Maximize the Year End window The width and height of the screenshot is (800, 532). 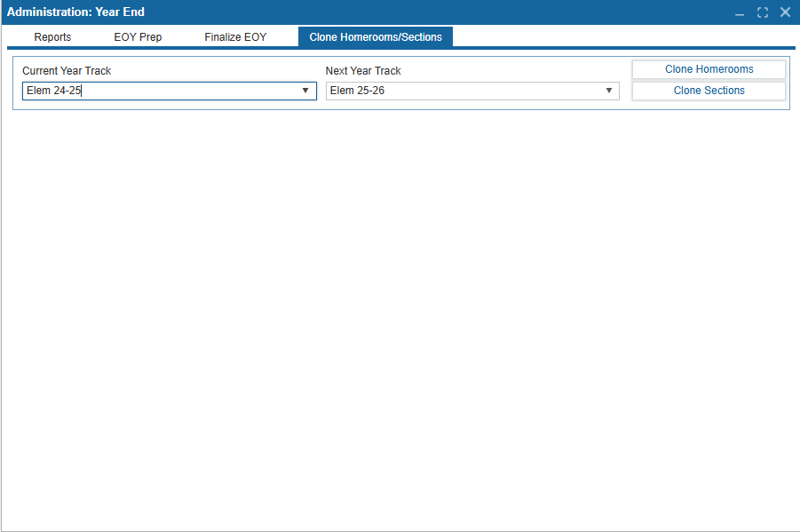(763, 12)
